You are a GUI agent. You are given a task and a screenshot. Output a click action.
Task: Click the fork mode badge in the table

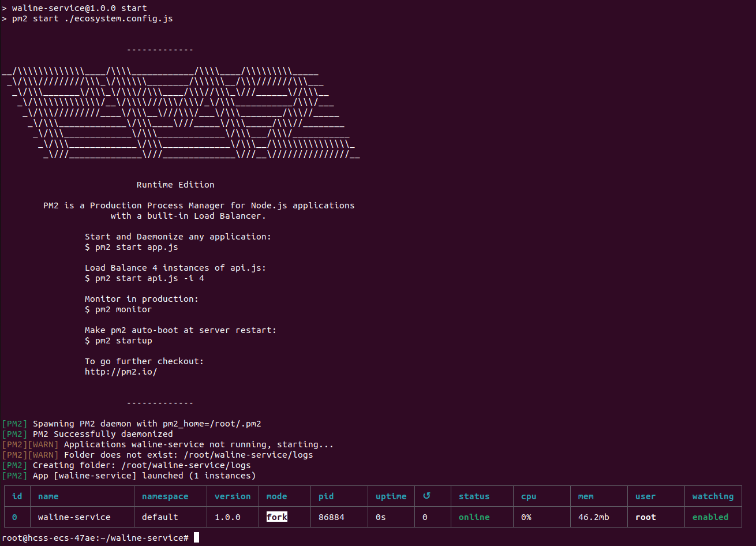[276, 517]
